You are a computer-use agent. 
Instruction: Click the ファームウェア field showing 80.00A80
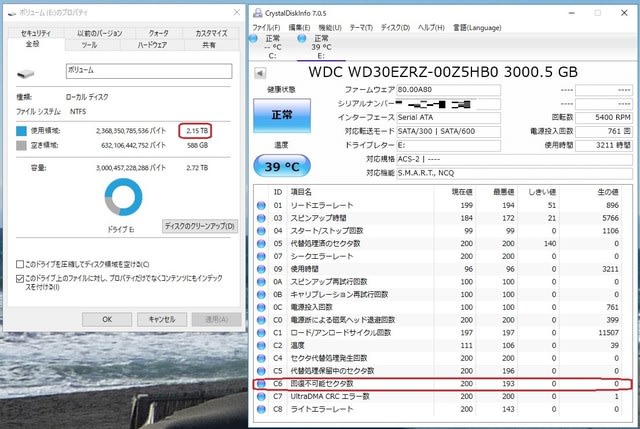click(x=449, y=90)
